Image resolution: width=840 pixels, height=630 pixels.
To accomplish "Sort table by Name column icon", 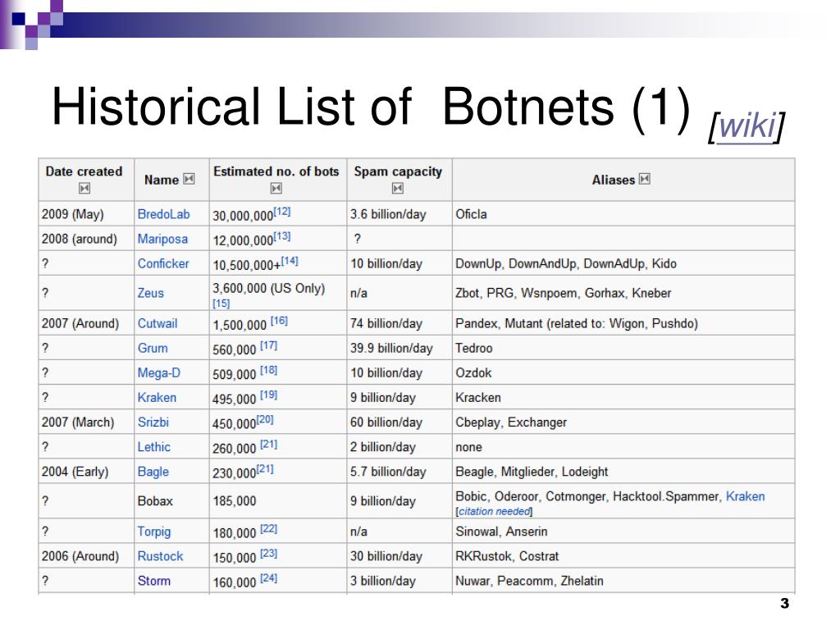I will pos(189,179).
